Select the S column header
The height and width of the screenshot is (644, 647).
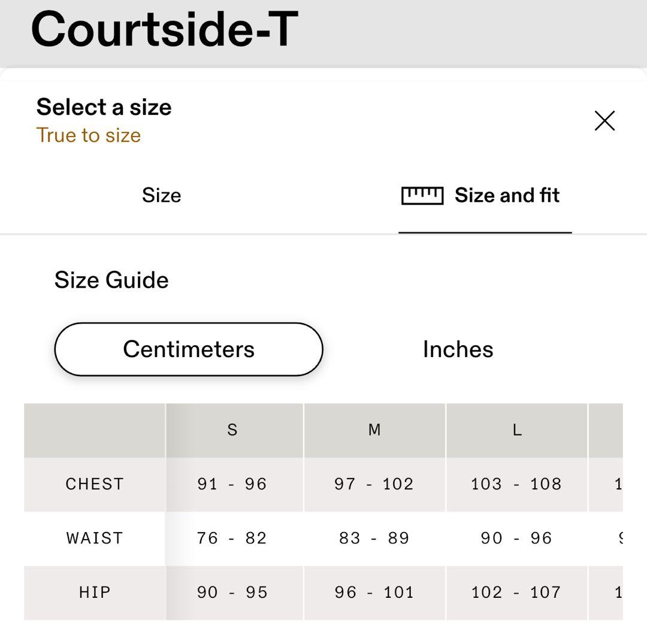232,430
